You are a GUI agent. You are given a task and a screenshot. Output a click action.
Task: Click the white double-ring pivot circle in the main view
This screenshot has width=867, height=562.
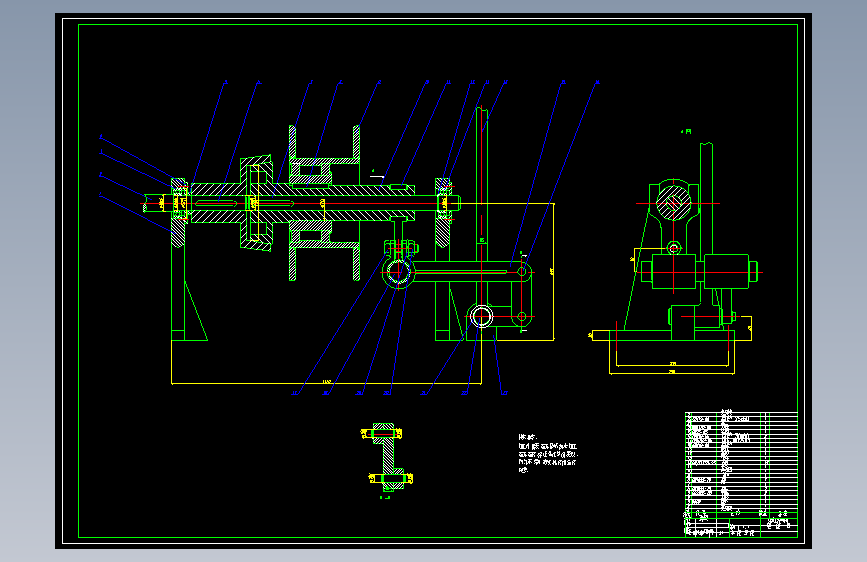481,317
